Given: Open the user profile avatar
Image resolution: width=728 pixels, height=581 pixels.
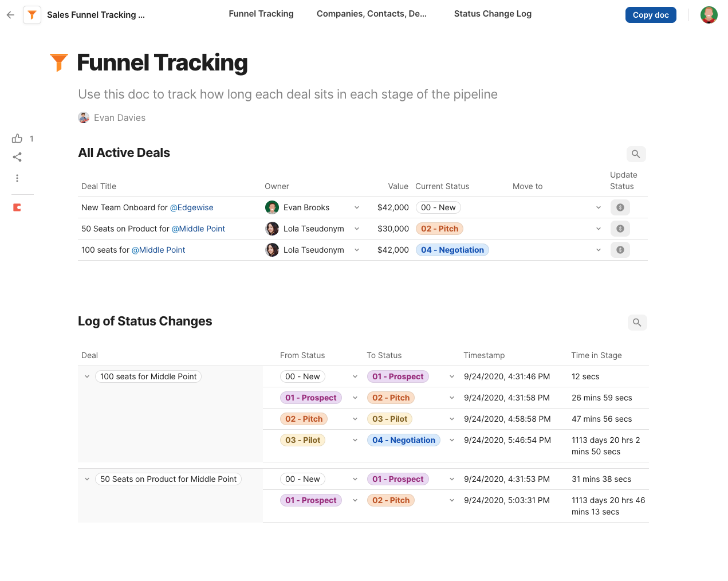Looking at the screenshot, I should coord(709,15).
